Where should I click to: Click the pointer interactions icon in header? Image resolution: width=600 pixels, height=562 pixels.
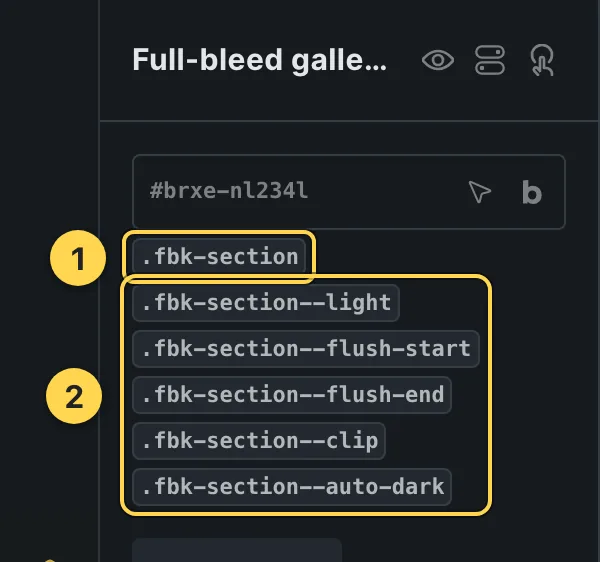click(542, 60)
